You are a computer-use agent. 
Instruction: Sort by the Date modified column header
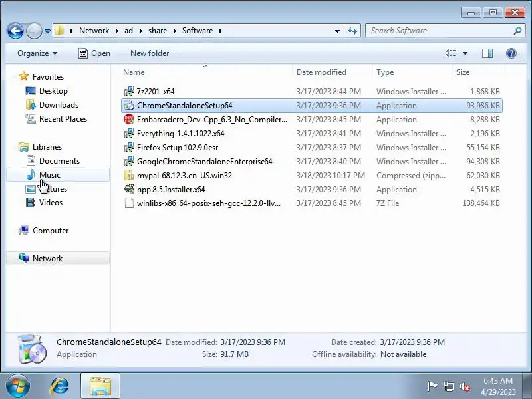[x=332, y=72]
